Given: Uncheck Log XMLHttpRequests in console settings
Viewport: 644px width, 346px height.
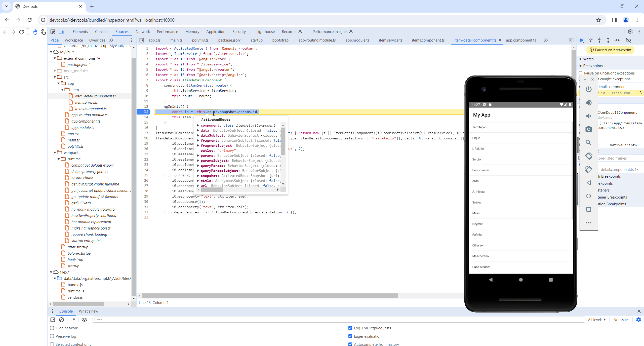Looking at the screenshot, I should point(350,328).
